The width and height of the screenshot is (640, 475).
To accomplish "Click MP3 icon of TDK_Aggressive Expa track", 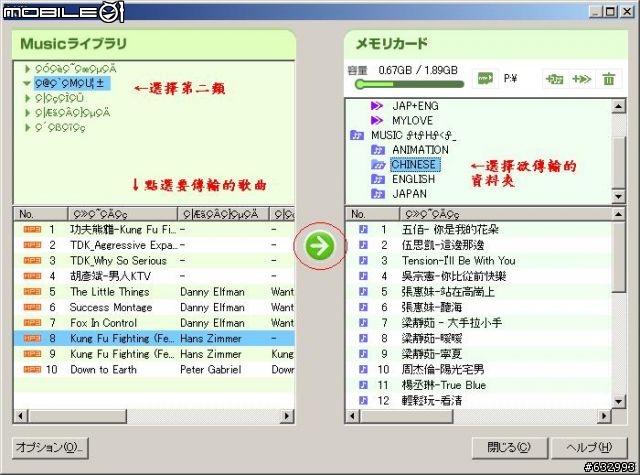I will [32, 245].
